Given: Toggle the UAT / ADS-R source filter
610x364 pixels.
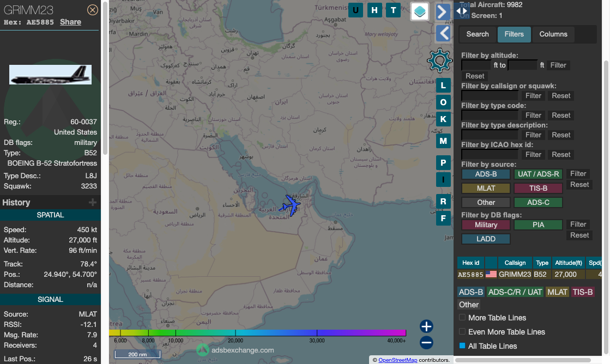Looking at the screenshot, I should [x=538, y=174].
